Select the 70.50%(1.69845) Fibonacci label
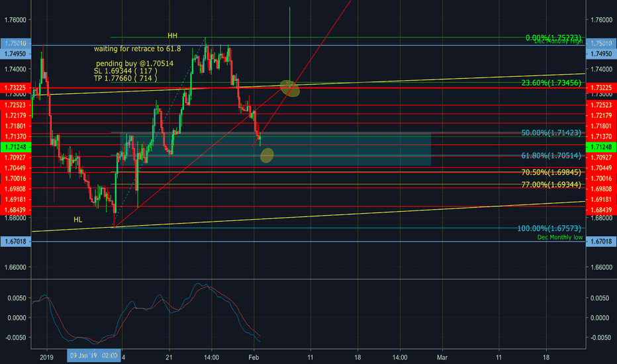The image size is (617, 364). [551, 172]
